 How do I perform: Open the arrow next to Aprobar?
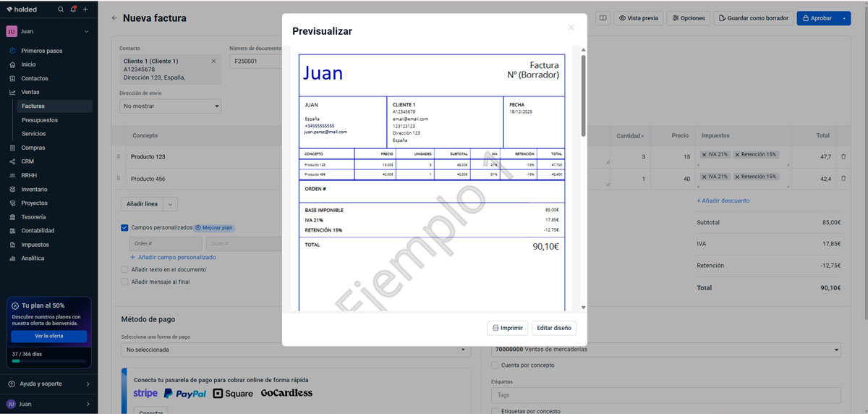pos(844,18)
